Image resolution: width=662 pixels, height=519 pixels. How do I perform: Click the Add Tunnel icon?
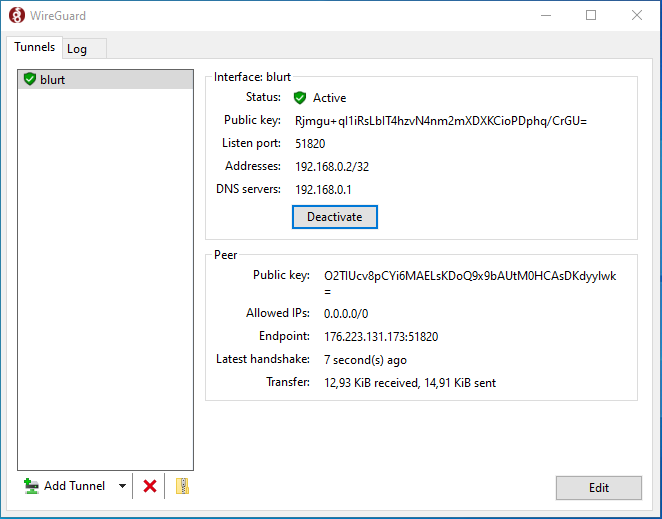(x=31, y=486)
